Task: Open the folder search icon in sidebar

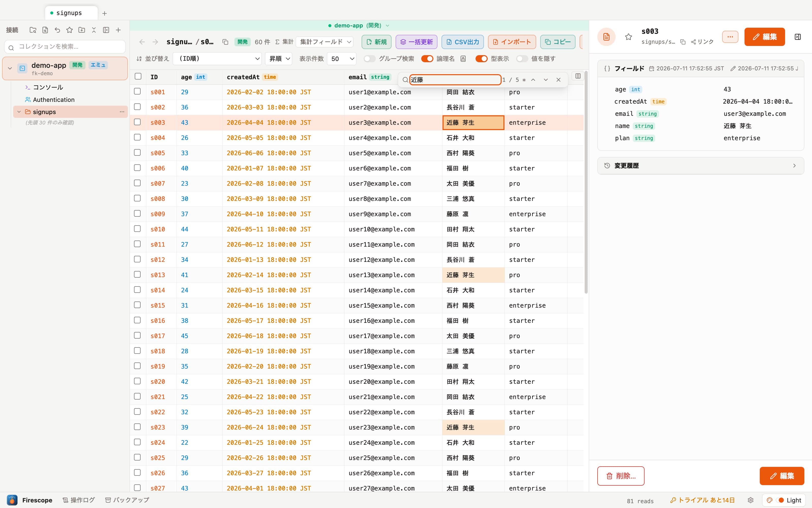Action: pyautogui.click(x=32, y=30)
